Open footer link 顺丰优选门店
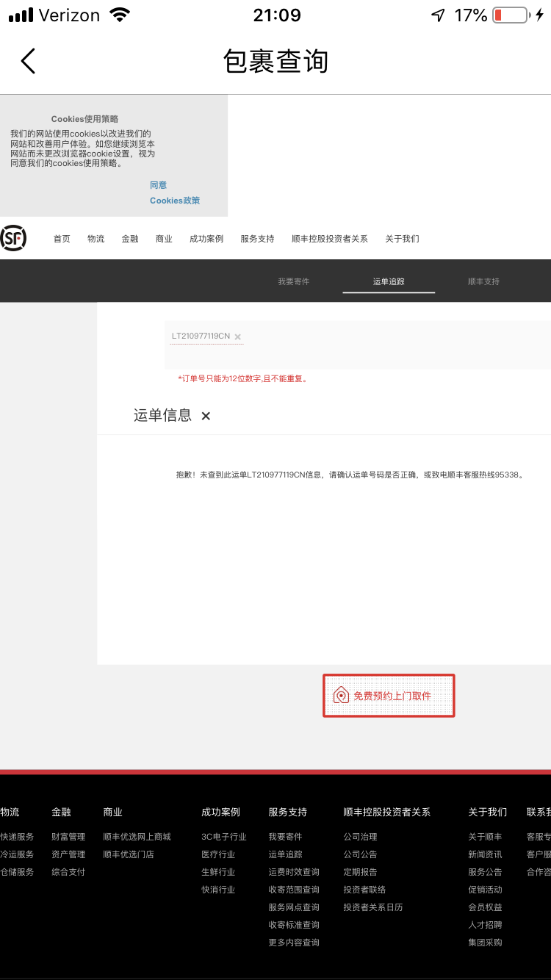 [x=129, y=854]
